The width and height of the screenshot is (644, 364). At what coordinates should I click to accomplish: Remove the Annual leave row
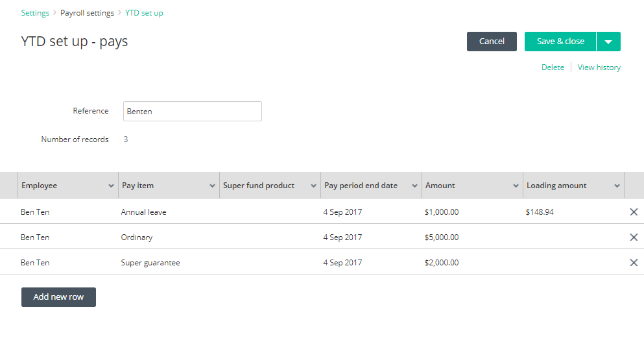634,212
